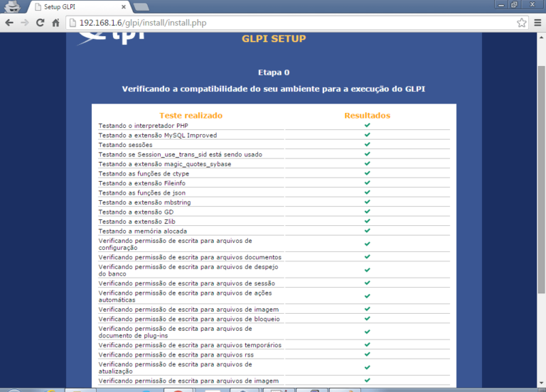Screen dimensions: 546x392
Task: Click the browser forward arrow
Action: tap(25, 23)
